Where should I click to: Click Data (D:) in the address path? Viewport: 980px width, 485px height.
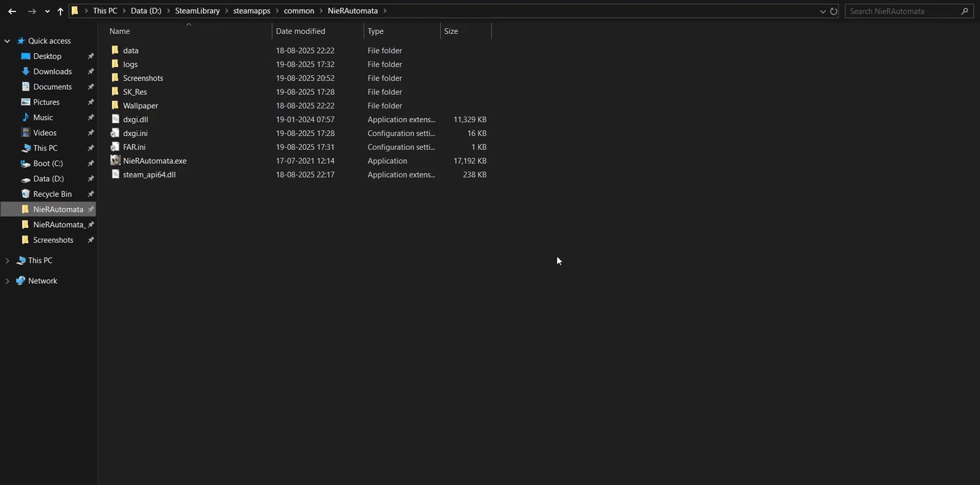pos(147,11)
